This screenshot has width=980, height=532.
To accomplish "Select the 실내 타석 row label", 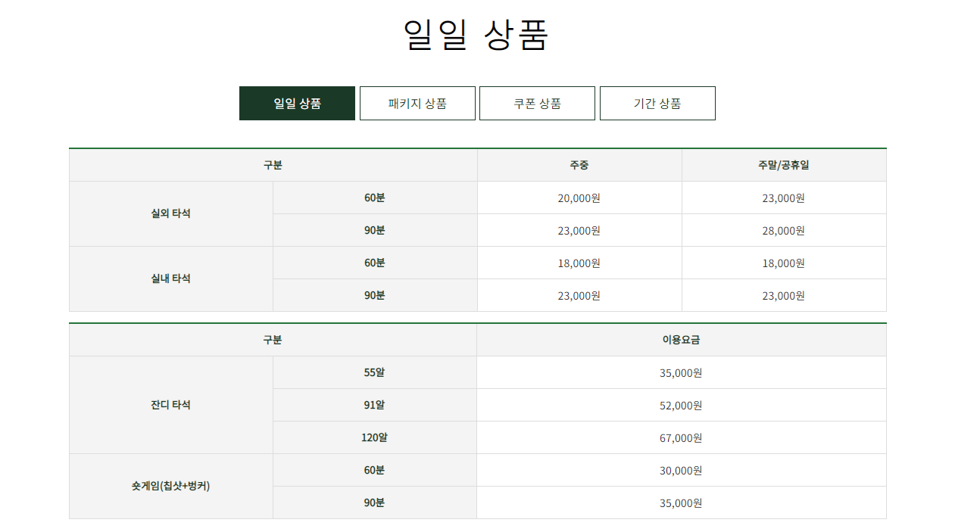I will coord(171,279).
